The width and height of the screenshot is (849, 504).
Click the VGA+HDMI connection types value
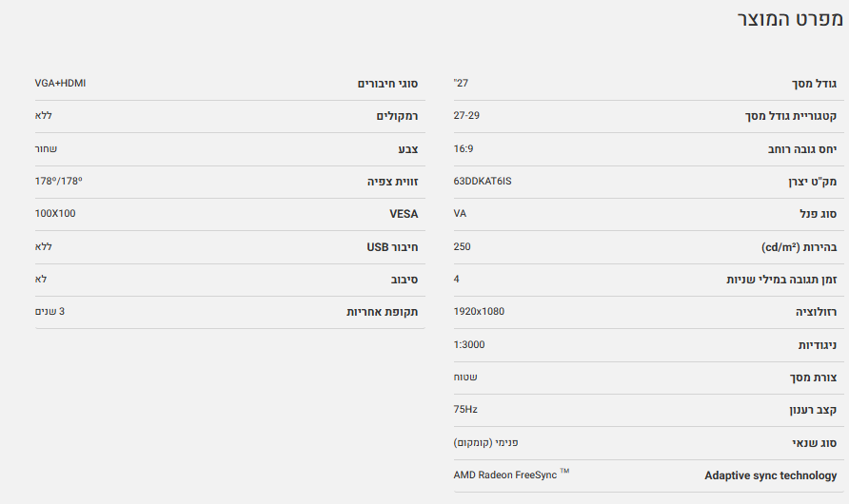tap(60, 83)
